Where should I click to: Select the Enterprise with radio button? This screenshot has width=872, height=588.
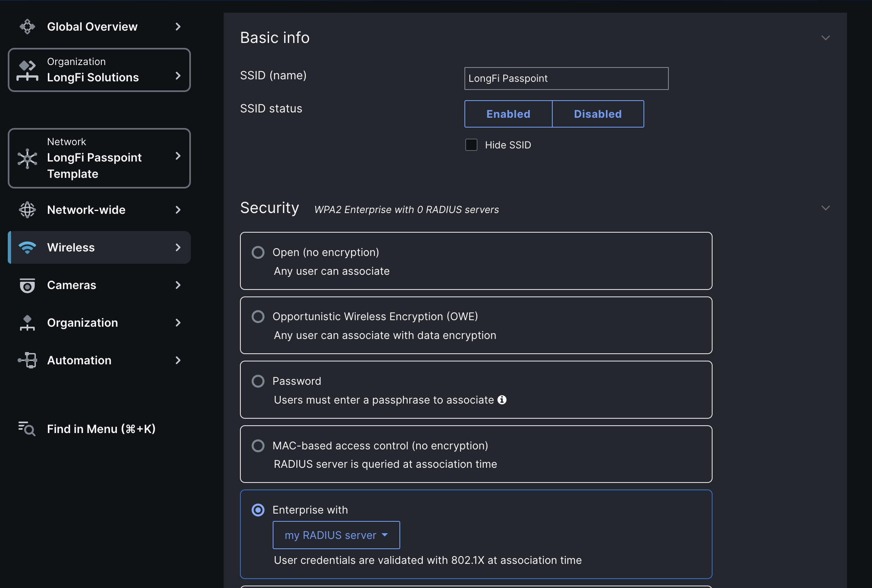[x=258, y=510]
